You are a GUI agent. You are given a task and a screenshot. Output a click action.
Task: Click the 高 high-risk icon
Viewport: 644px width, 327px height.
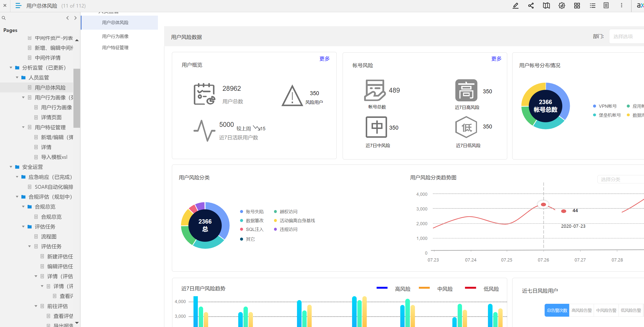pos(466,90)
